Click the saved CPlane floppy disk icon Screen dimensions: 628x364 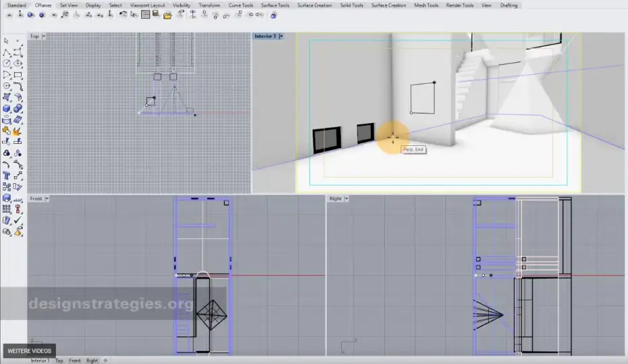(x=156, y=15)
